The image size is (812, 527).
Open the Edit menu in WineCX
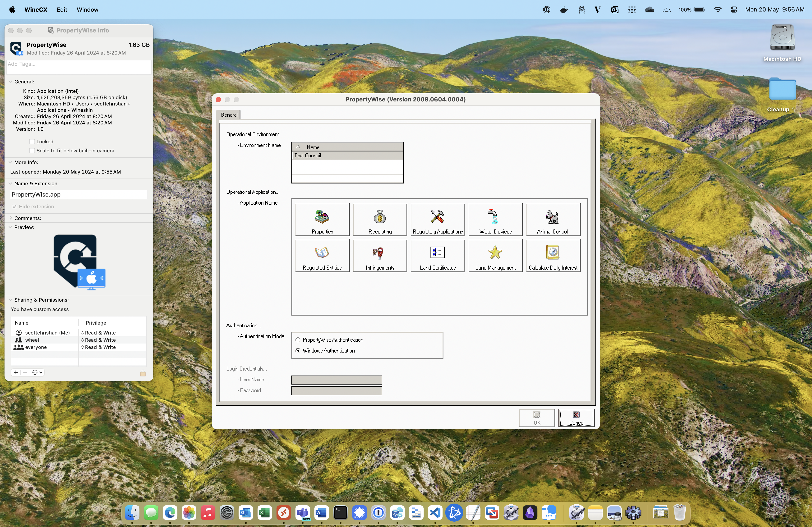61,9
